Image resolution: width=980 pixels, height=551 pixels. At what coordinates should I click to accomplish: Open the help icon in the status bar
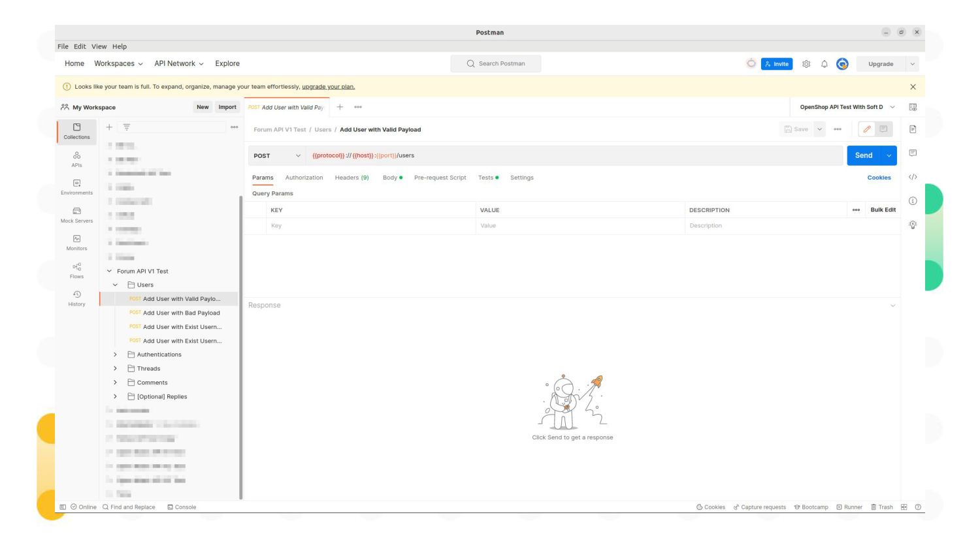(918, 507)
